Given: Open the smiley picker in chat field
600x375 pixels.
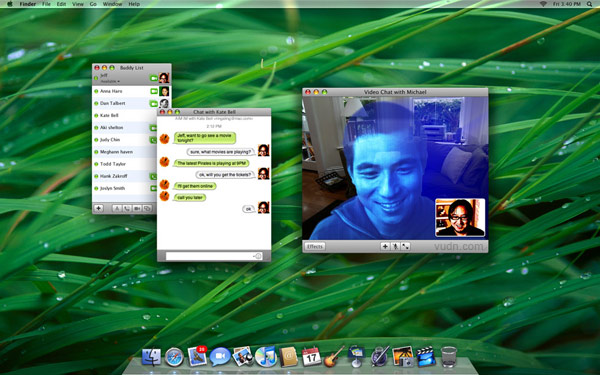Looking at the screenshot, I should (258, 256).
